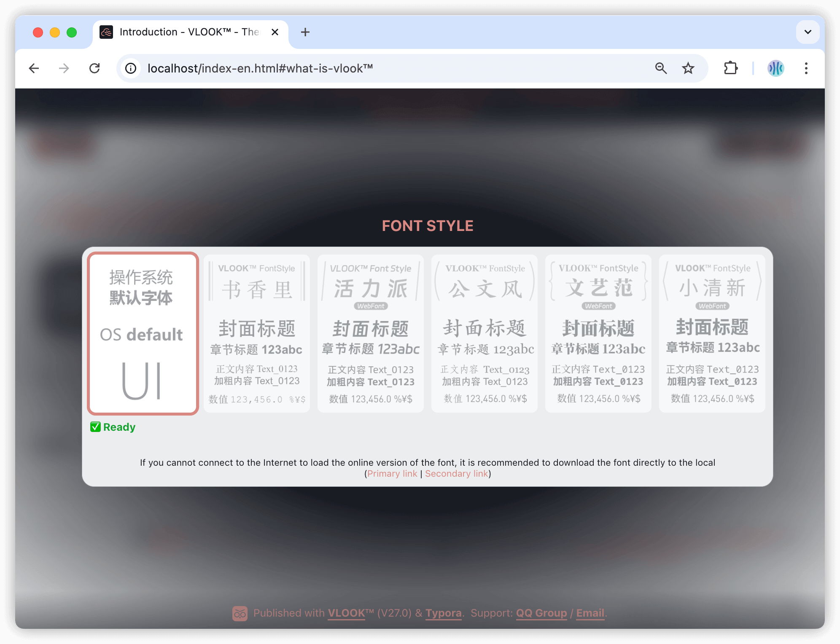
Task: Select the 书香里 font style card
Action: pyautogui.click(x=257, y=333)
